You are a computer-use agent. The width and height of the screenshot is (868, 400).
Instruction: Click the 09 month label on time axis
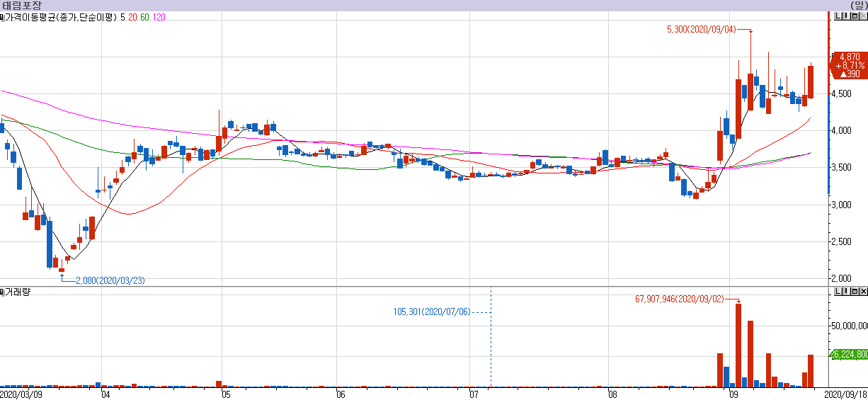click(734, 394)
